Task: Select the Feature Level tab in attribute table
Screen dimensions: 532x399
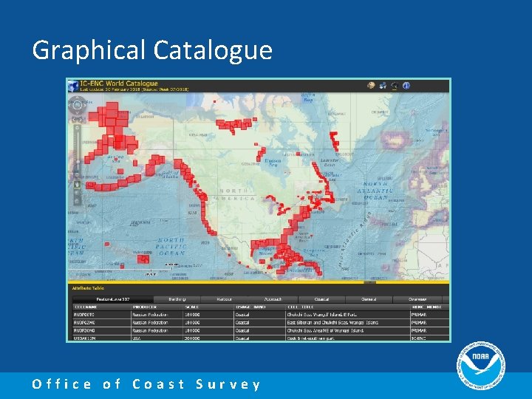Action: 113,299
